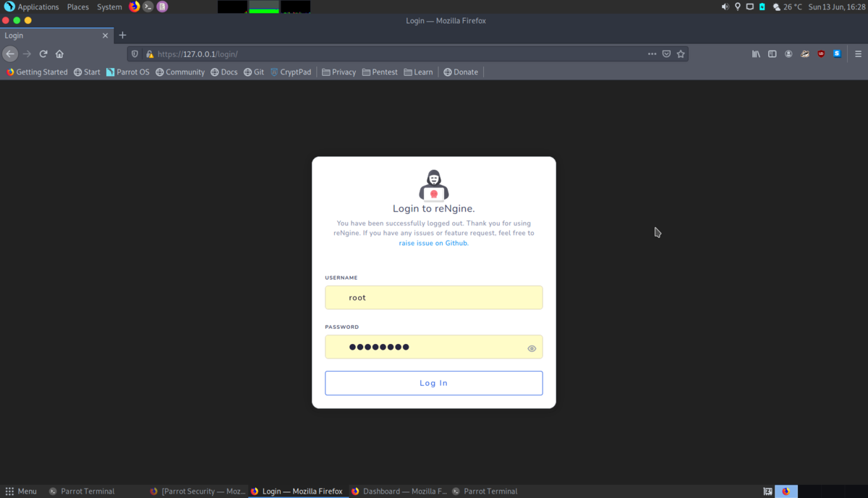Go to Firefox Home page icon

click(x=59, y=53)
